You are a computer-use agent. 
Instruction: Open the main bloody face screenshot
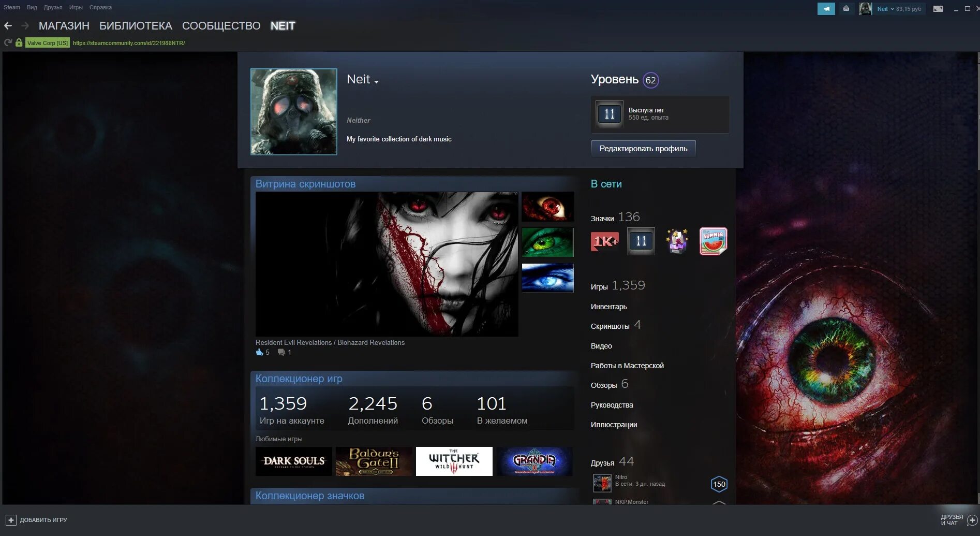click(387, 264)
